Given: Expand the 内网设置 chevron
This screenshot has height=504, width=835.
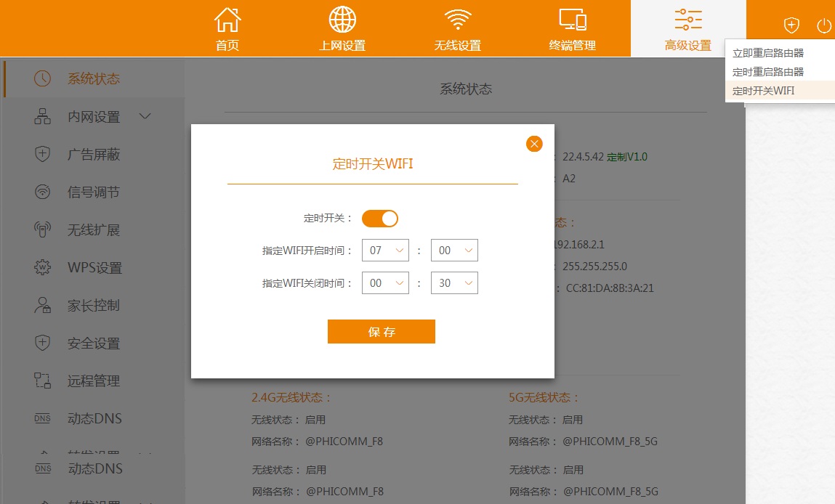Looking at the screenshot, I should tap(145, 116).
